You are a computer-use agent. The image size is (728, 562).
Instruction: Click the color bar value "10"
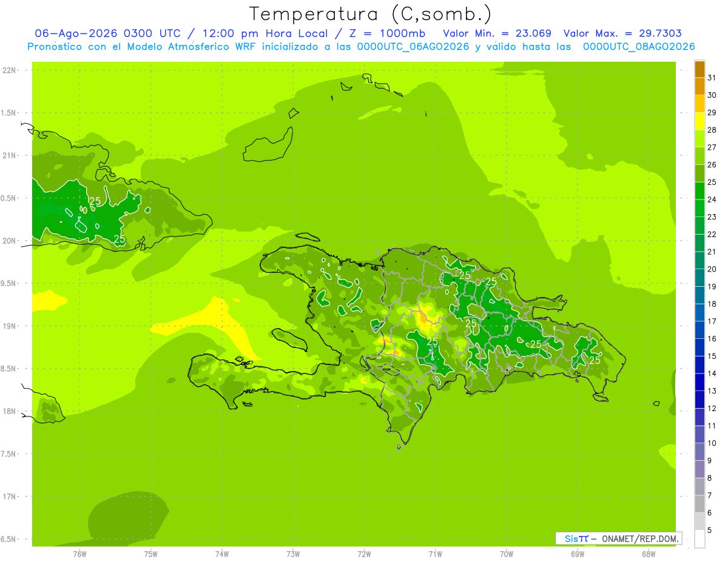[x=712, y=443]
